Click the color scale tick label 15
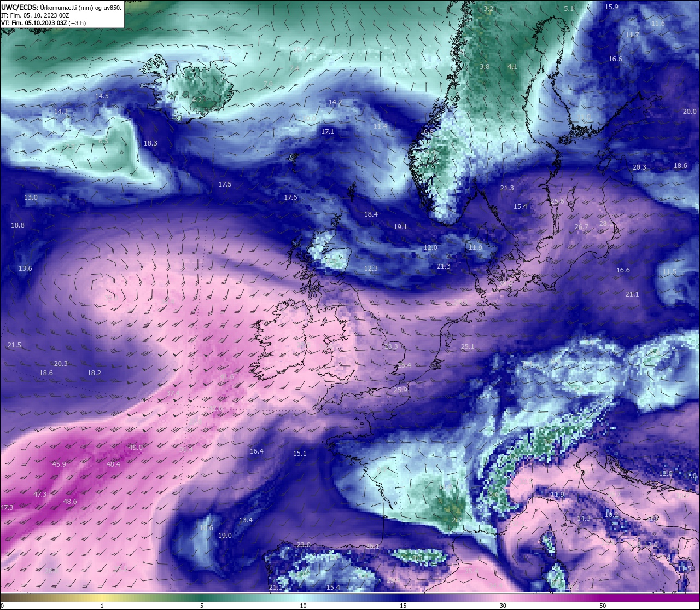The height and width of the screenshot is (610, 700). pyautogui.click(x=402, y=606)
